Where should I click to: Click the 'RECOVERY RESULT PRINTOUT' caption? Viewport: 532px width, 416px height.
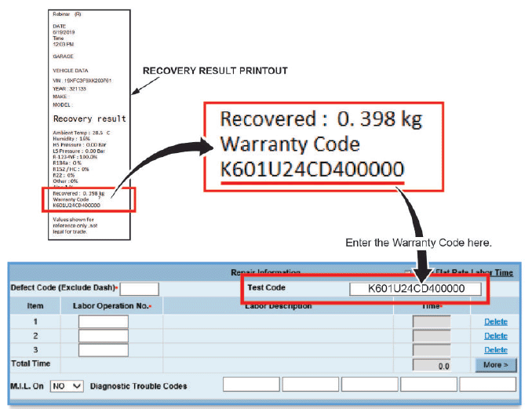point(215,71)
